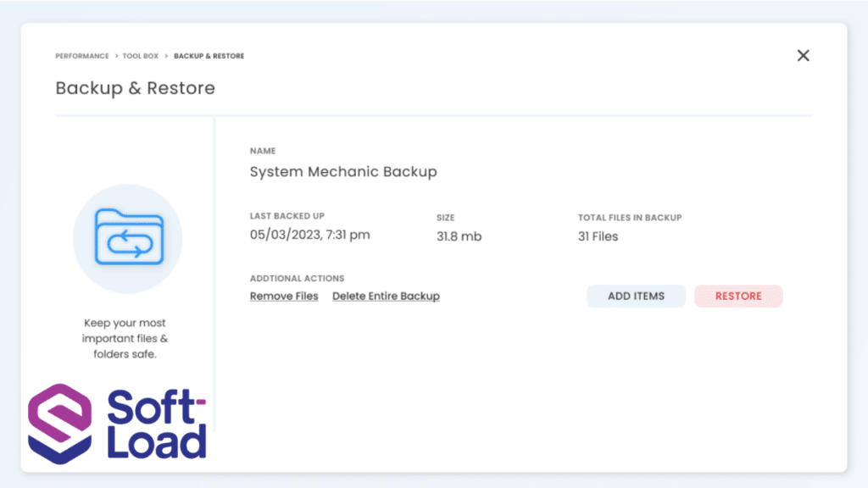Viewport: 868px width, 488px height.
Task: Close the Backup & Restore dialog
Action: 804,55
